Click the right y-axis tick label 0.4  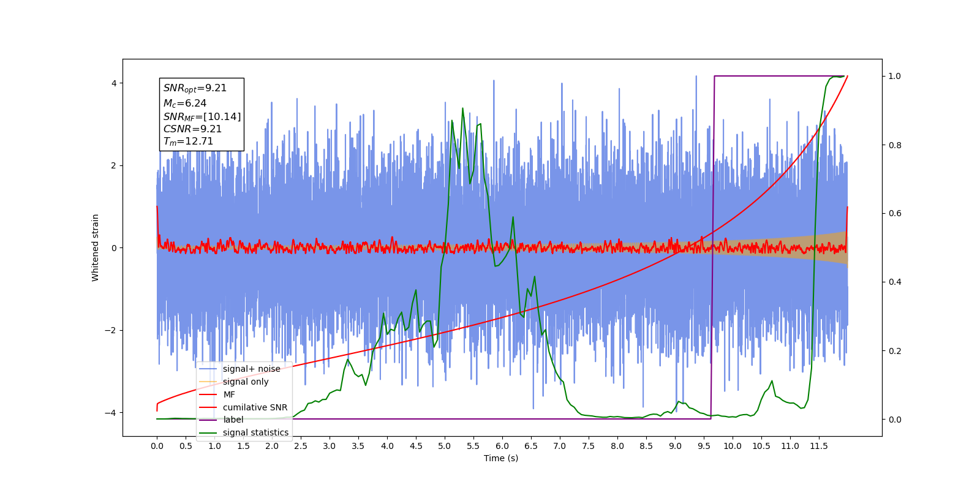pyautogui.click(x=895, y=282)
